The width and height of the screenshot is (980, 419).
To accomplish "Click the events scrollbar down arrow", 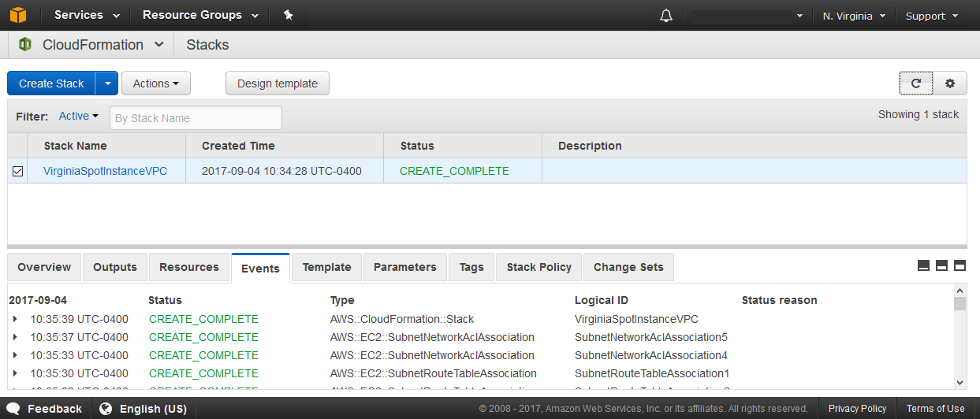I will coord(960,382).
